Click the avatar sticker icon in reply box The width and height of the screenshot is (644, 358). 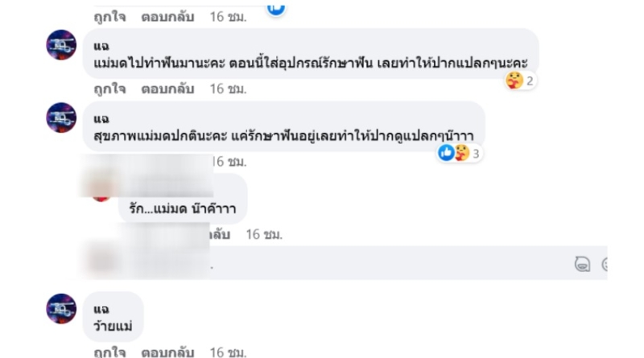coord(582,264)
